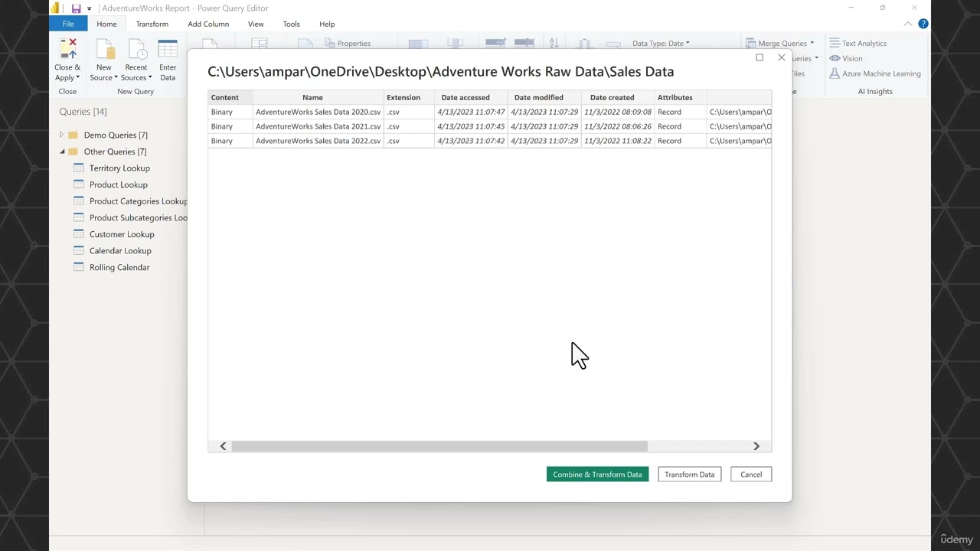Click the Date modified column header
This screenshot has height=551, width=980.
(544, 97)
